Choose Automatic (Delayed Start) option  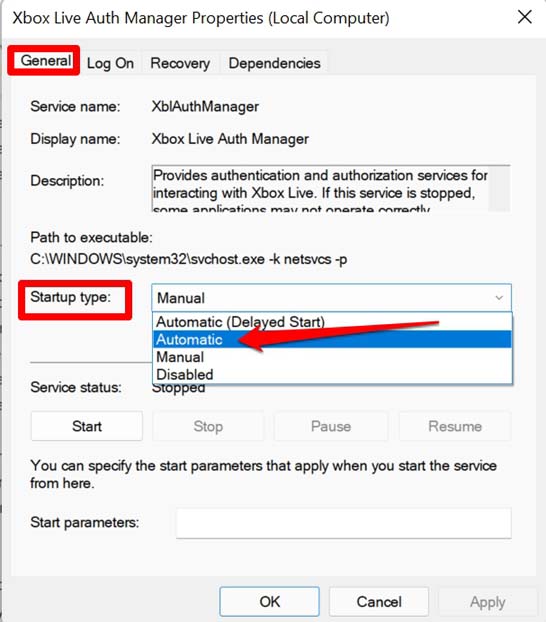tap(333, 322)
